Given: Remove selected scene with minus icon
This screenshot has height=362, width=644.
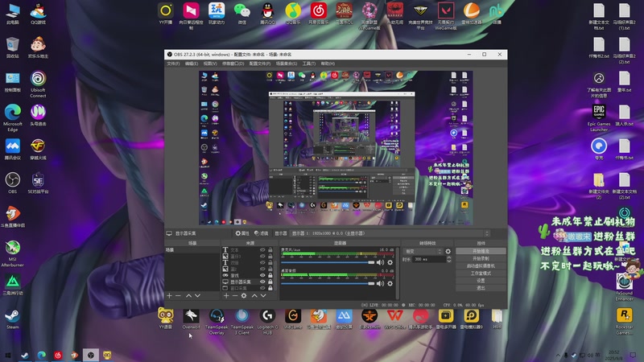Looking at the screenshot, I should tap(178, 295).
